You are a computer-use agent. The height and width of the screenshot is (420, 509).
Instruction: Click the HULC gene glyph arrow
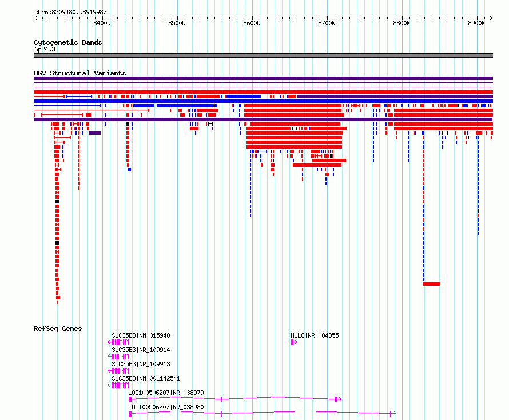coord(294,342)
